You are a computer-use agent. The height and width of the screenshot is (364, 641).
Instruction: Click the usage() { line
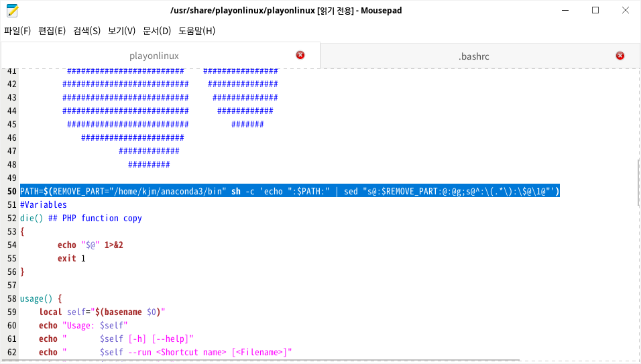tap(41, 298)
